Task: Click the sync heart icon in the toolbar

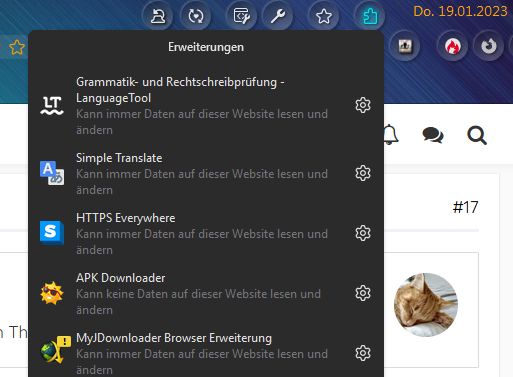Action: click(x=196, y=16)
